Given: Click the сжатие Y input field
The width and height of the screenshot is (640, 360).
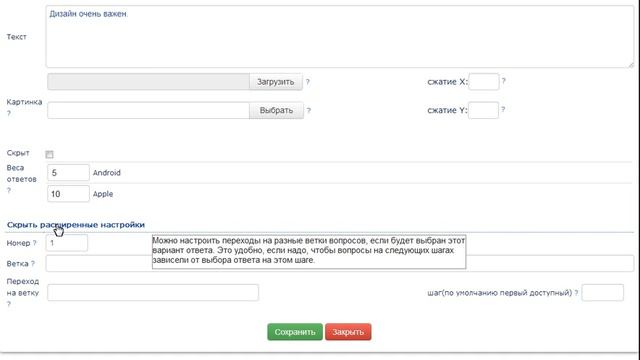Looking at the screenshot, I should point(483,110).
